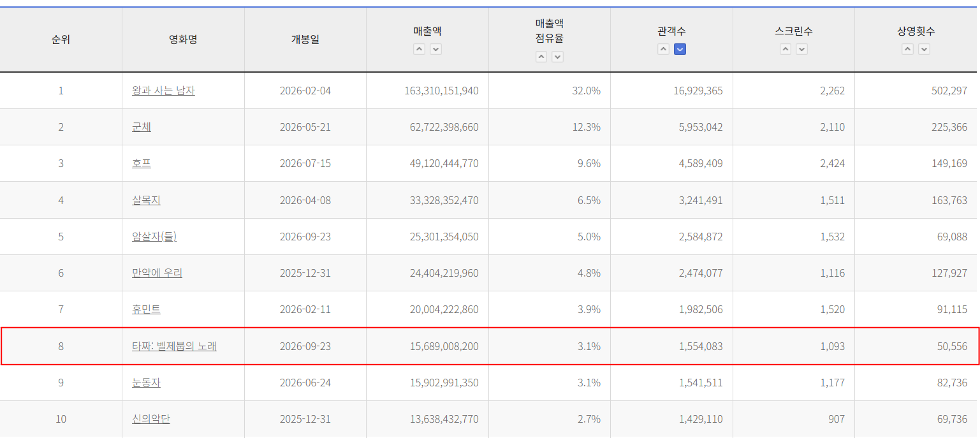
Task: Open movie link 만약에 우리
Action: (157, 273)
